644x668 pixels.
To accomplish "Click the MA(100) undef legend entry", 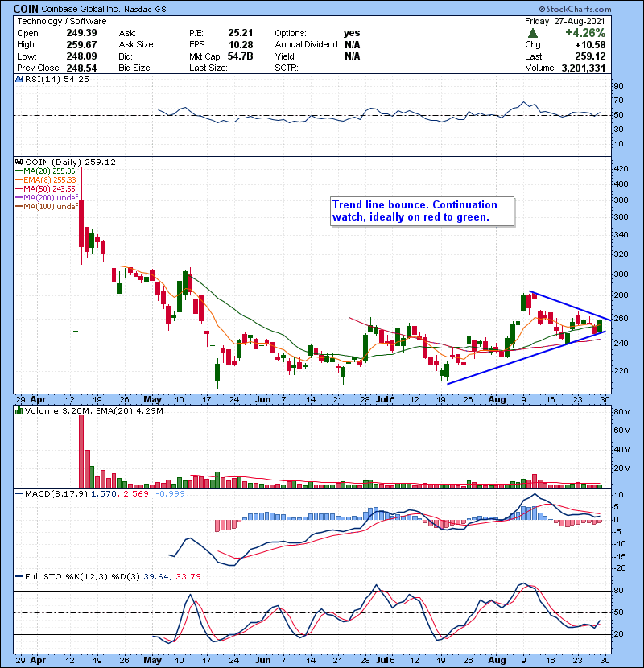I will click(x=51, y=207).
